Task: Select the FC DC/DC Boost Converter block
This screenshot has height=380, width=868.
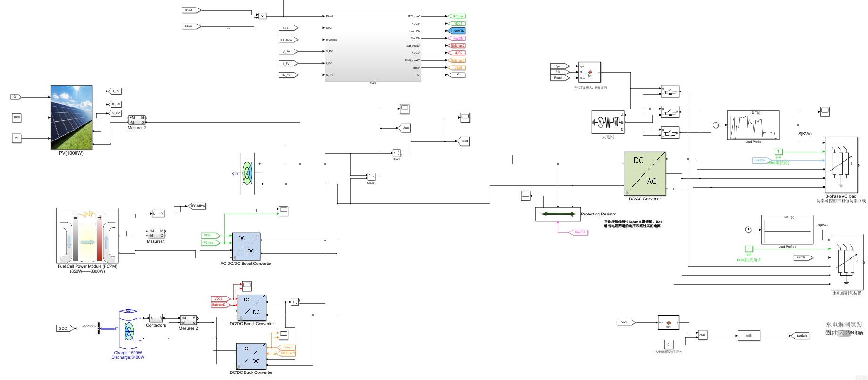Action: (x=246, y=247)
